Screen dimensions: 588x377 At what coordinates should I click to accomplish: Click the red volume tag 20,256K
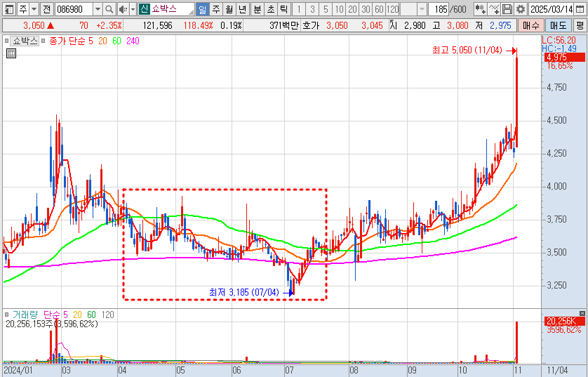tap(564, 321)
